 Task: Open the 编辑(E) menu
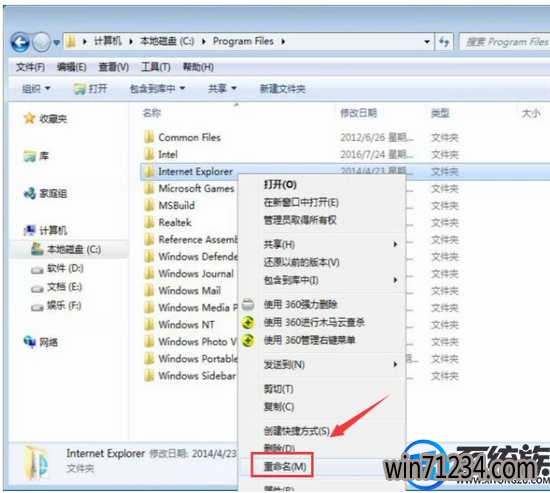click(72, 67)
